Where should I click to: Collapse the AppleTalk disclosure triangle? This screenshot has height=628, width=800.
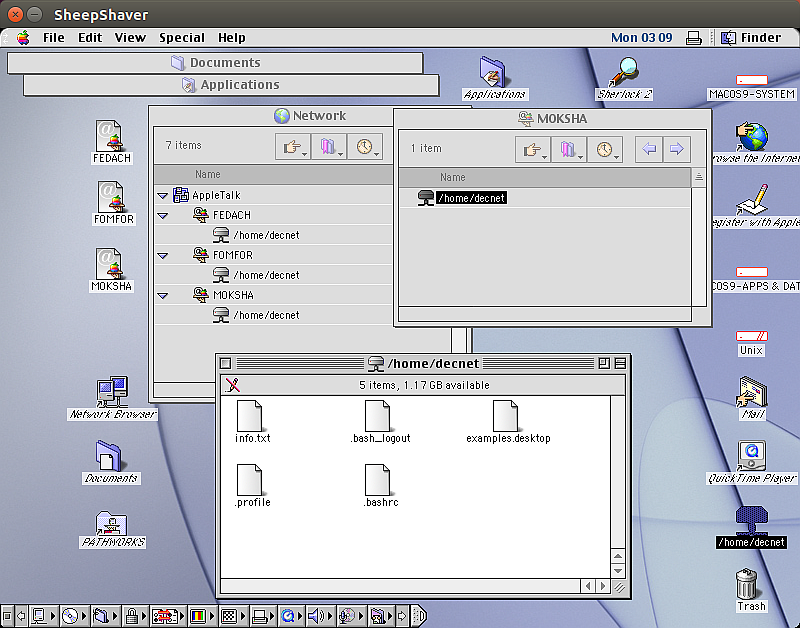tap(163, 195)
